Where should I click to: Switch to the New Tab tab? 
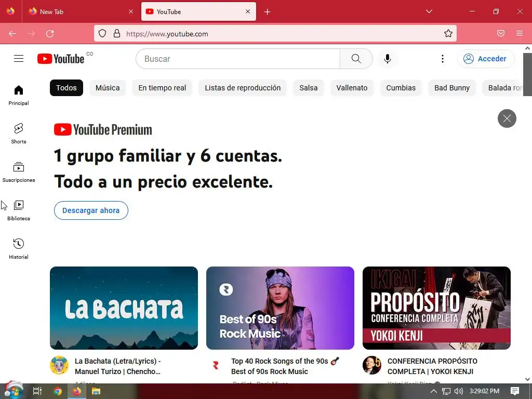81,11
